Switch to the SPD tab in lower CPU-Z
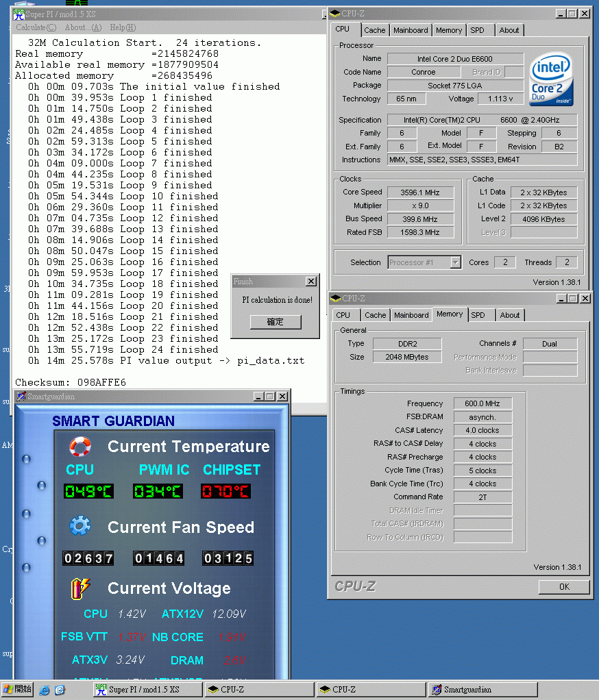 tap(478, 315)
